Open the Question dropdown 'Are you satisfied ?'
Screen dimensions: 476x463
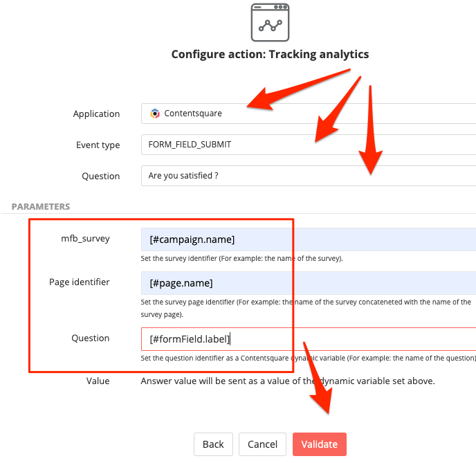point(309,176)
